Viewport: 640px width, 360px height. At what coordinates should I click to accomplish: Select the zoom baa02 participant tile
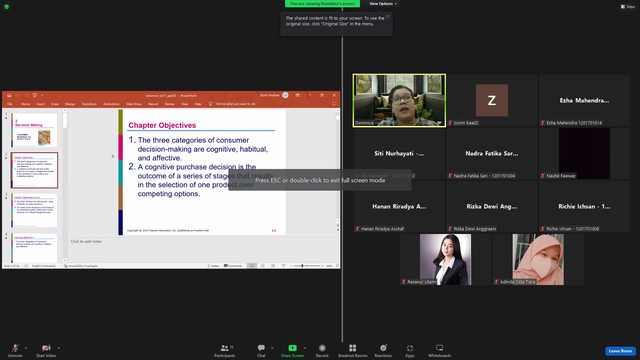click(492, 100)
